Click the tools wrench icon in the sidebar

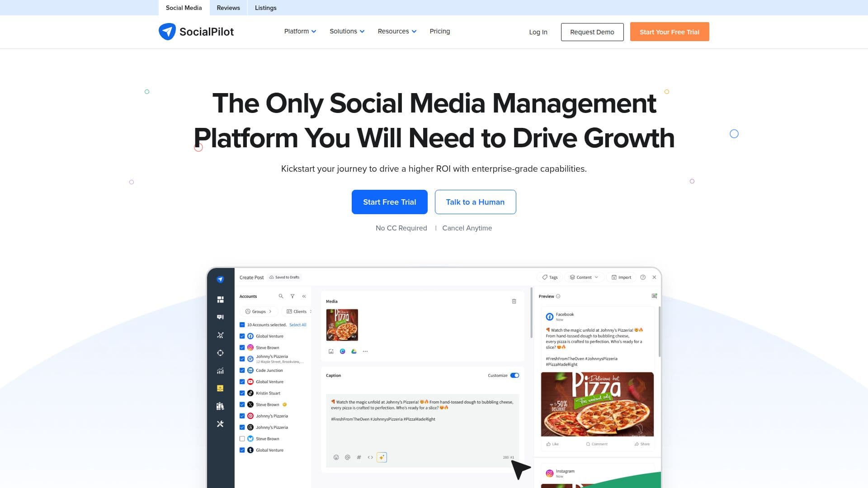pyautogui.click(x=220, y=424)
